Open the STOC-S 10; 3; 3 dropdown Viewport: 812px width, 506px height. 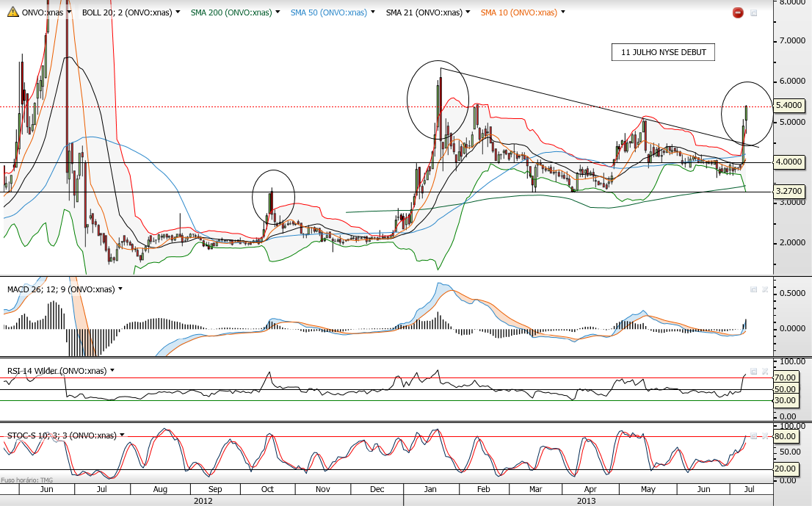[122, 435]
